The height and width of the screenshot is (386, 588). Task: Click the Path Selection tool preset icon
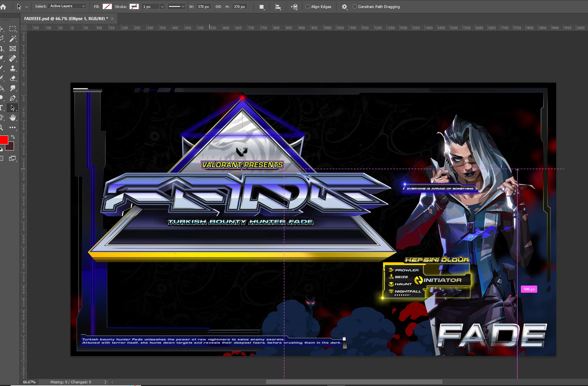point(19,7)
